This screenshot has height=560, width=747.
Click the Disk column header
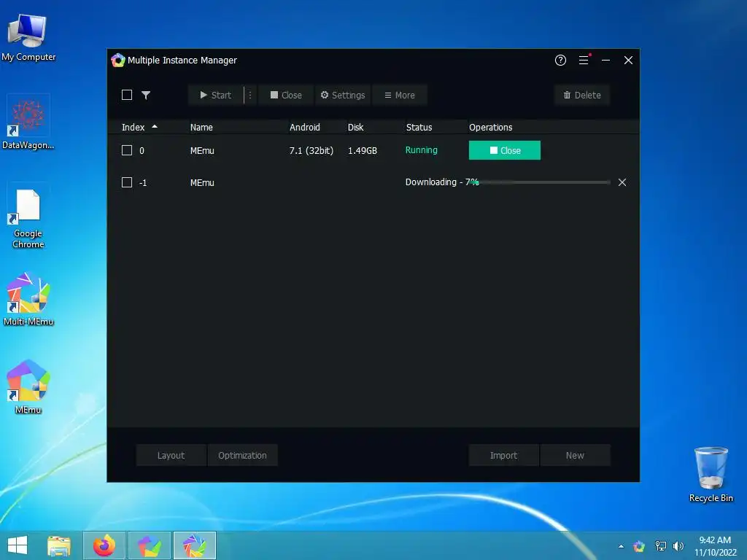point(355,127)
